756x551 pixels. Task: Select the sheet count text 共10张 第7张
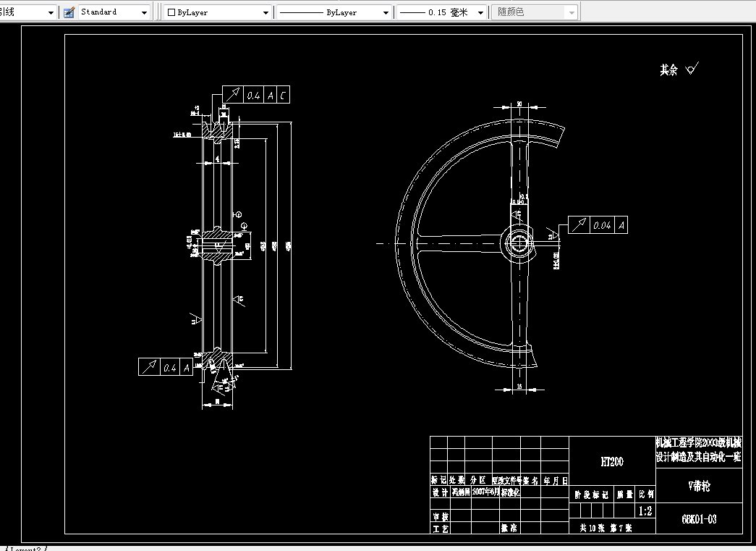coord(606,528)
